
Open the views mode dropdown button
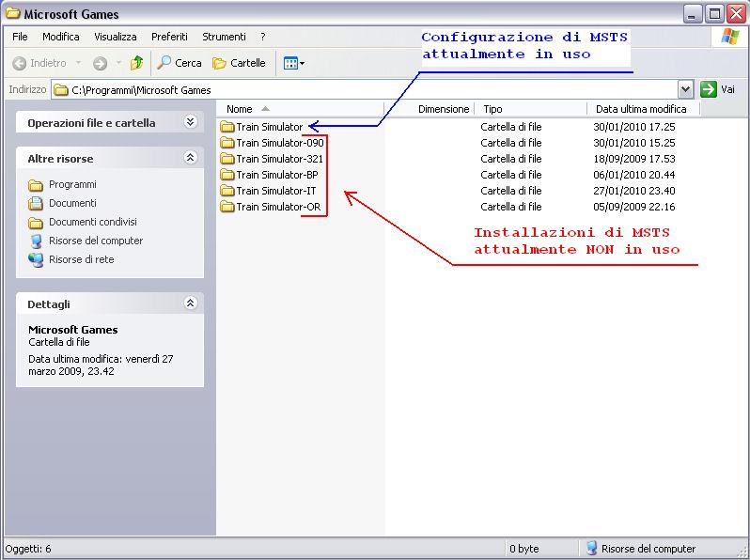click(x=293, y=63)
